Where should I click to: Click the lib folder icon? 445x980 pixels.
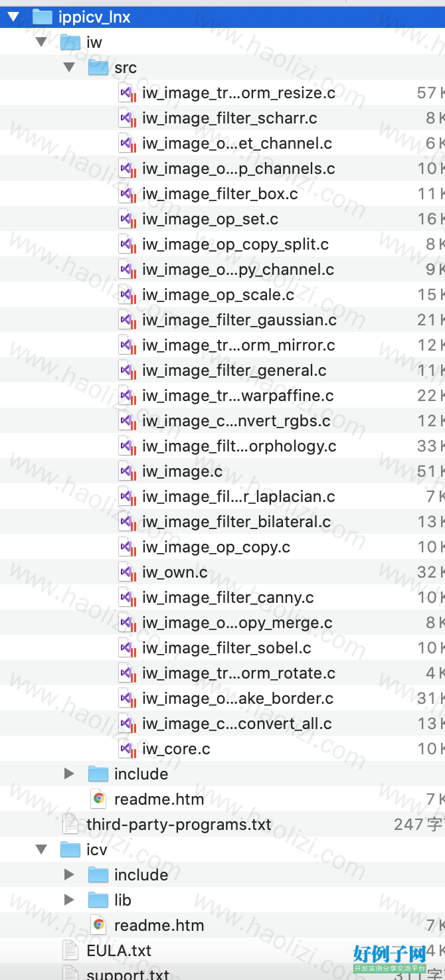point(98,900)
